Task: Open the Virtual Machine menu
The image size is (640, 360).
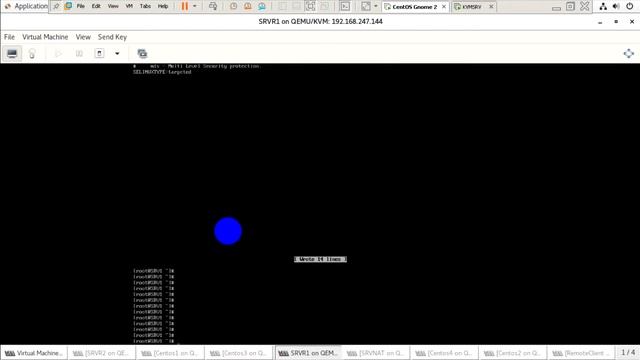Action: point(45,37)
